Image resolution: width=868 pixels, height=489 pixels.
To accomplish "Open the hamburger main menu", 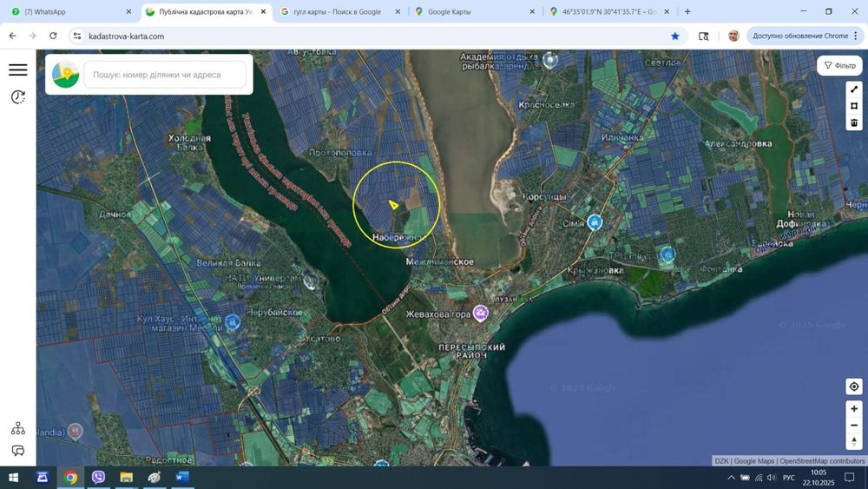I will pos(17,69).
